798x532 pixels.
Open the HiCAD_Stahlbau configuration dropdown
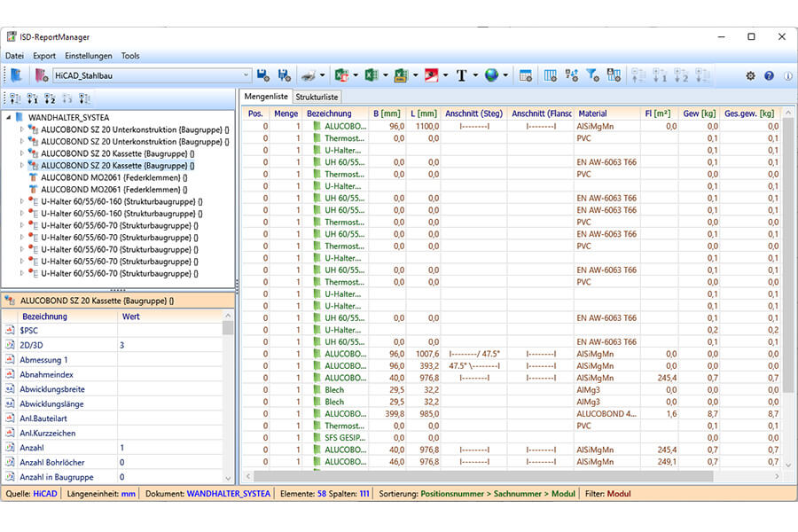click(246, 75)
